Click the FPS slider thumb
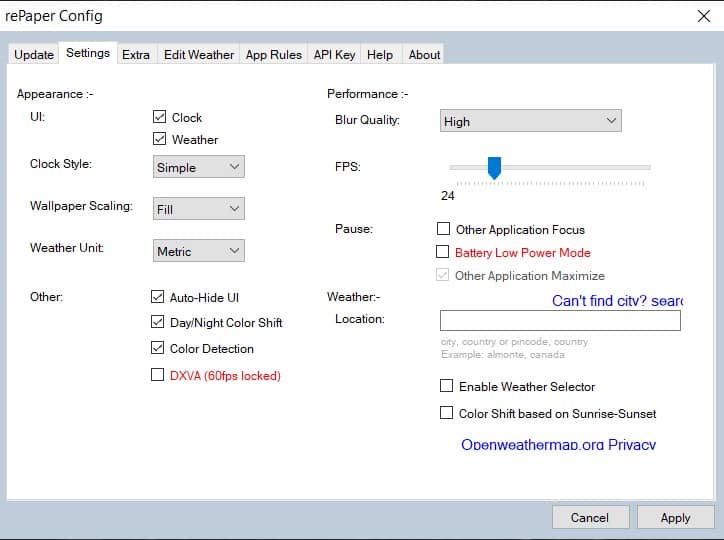The width and height of the screenshot is (724, 540). coord(494,168)
